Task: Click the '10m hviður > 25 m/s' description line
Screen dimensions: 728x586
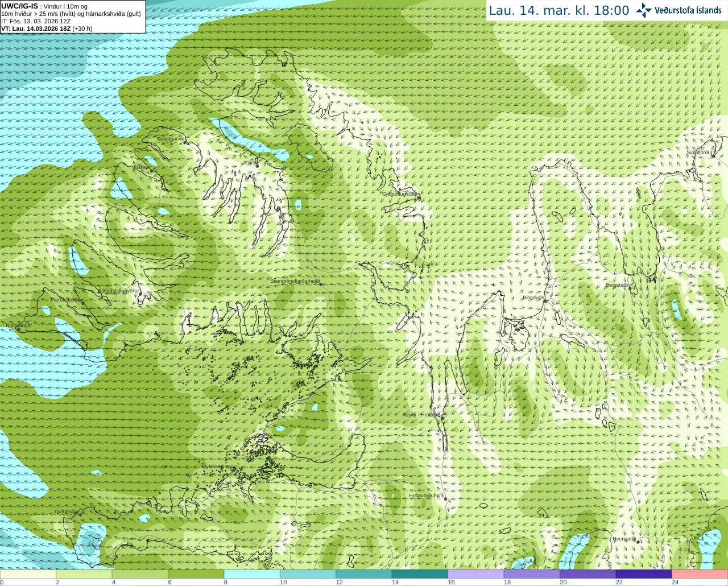Action: pyautogui.click(x=71, y=14)
